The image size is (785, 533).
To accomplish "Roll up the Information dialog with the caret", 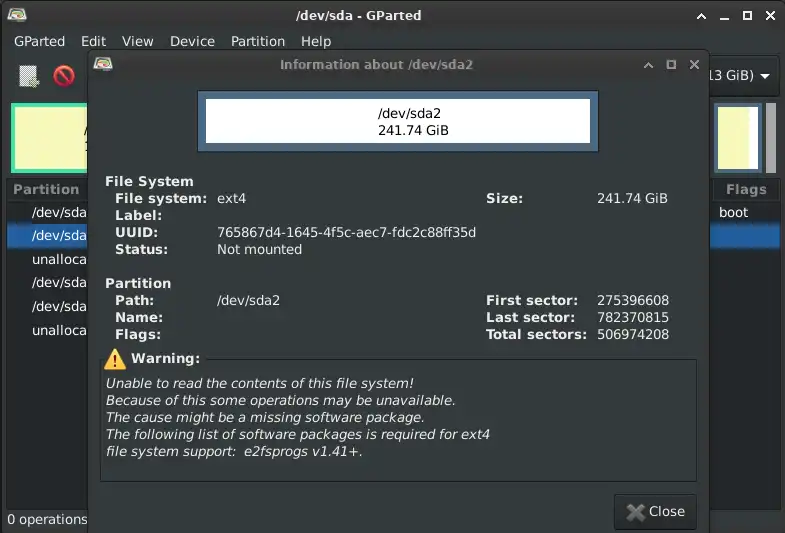I will pyautogui.click(x=648, y=65).
